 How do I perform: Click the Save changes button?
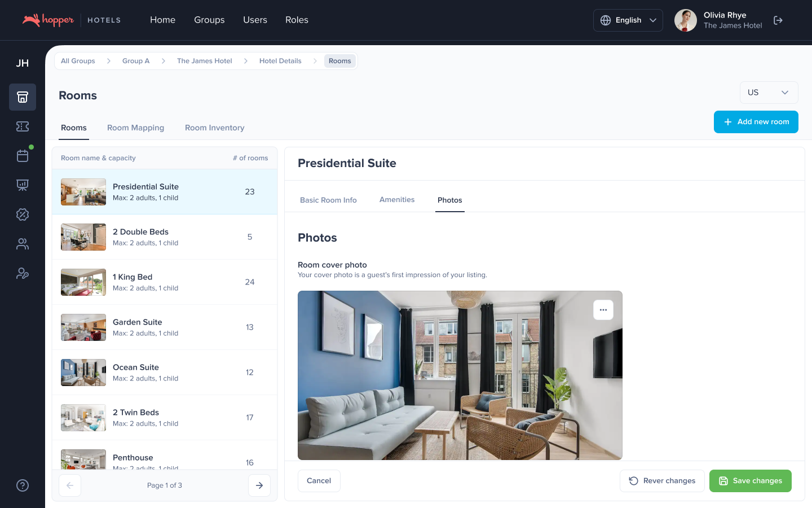pyautogui.click(x=750, y=481)
